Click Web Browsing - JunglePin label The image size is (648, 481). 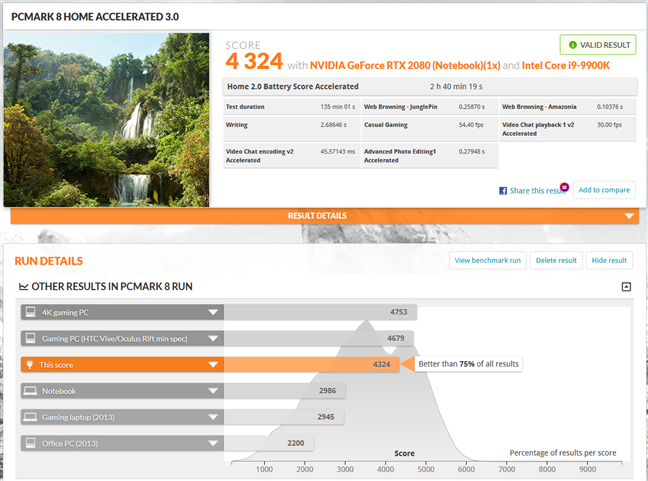[x=400, y=107]
